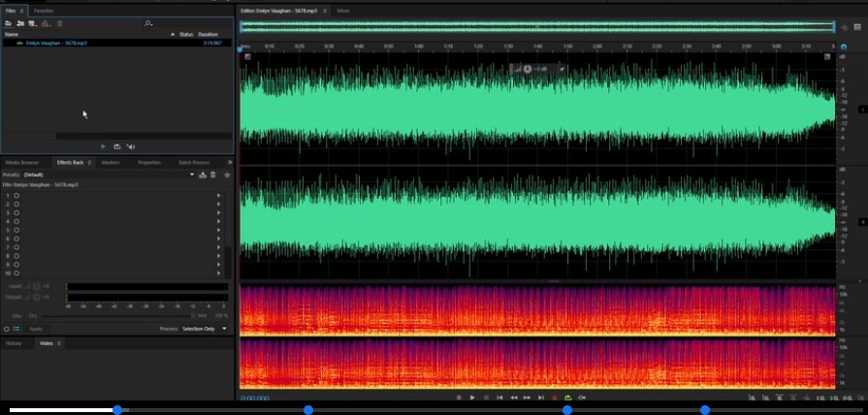Mark preset as favorite with star icon
Screen dimensions: 868x415
[227, 175]
